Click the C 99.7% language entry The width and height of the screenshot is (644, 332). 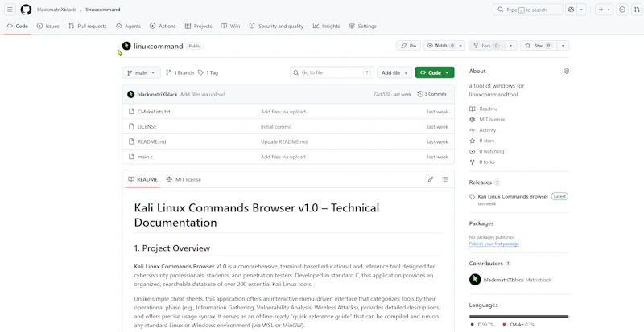click(482, 324)
